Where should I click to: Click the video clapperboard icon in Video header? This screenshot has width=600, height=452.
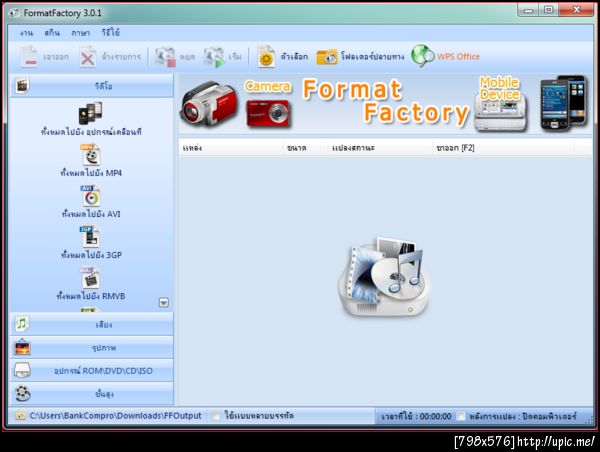click(22, 85)
